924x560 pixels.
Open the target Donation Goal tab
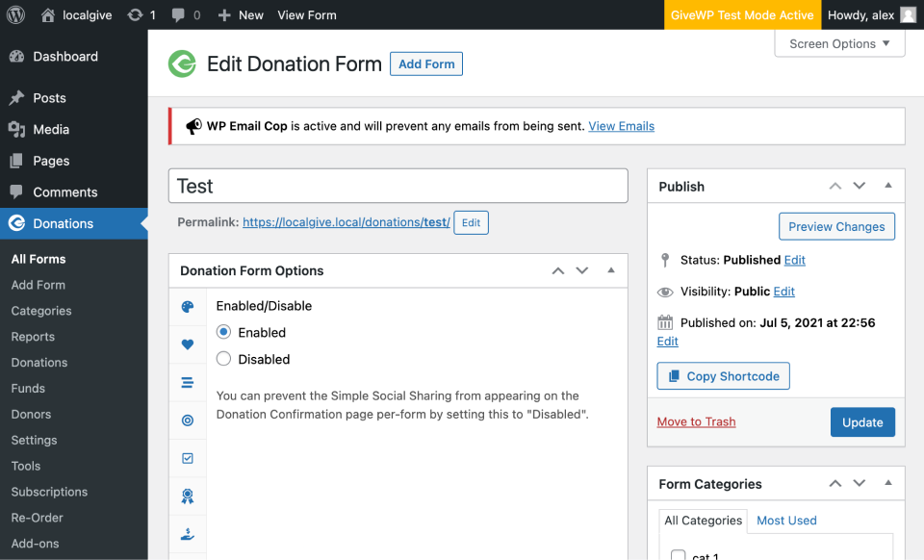188,420
